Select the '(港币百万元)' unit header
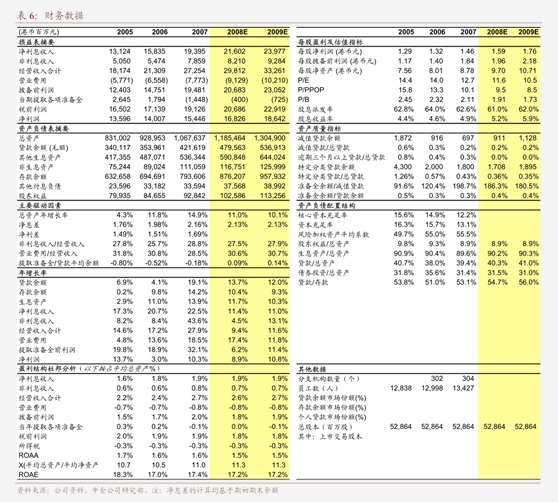This screenshot has width=558, height=502. [39, 32]
